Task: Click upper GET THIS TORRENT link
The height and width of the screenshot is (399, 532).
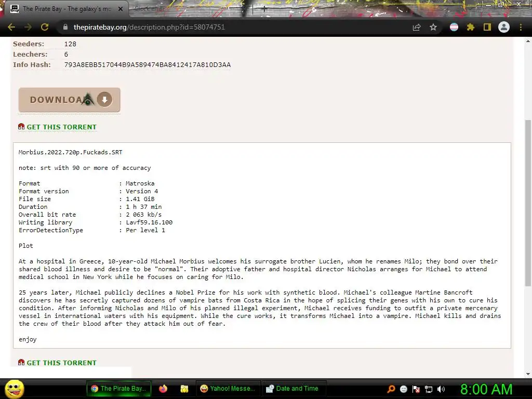Action: 61,127
